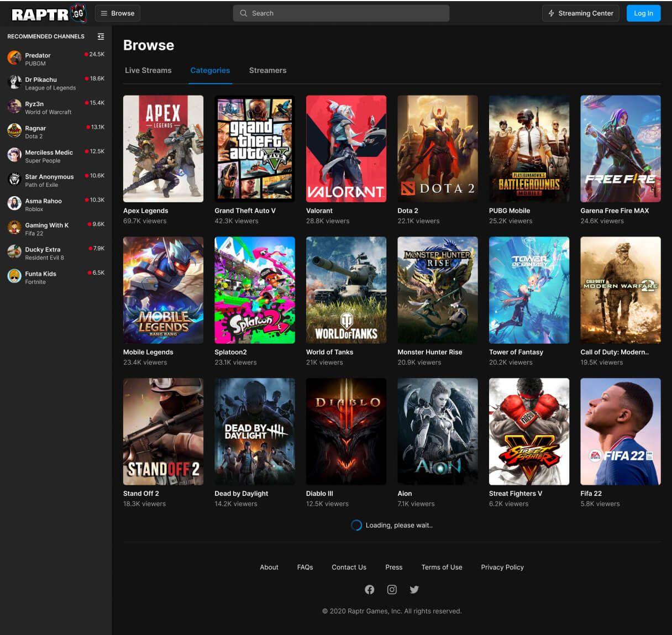Click the About footer link

269,567
